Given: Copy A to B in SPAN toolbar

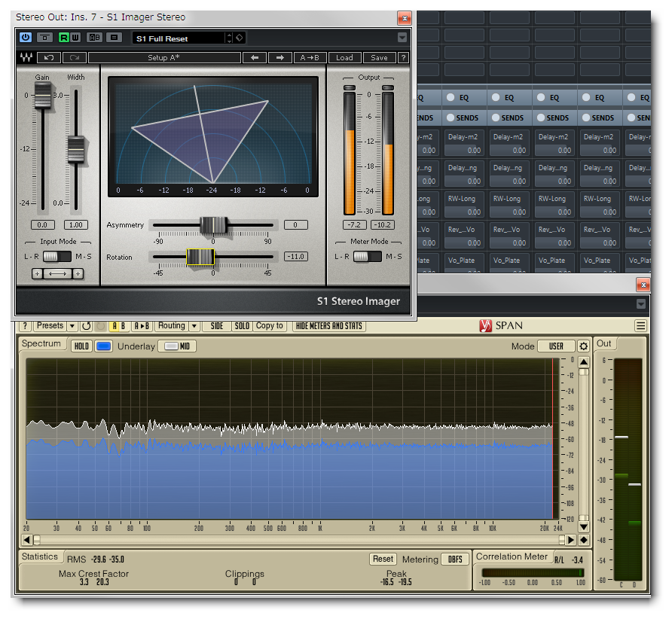Looking at the screenshot, I should coord(142,326).
